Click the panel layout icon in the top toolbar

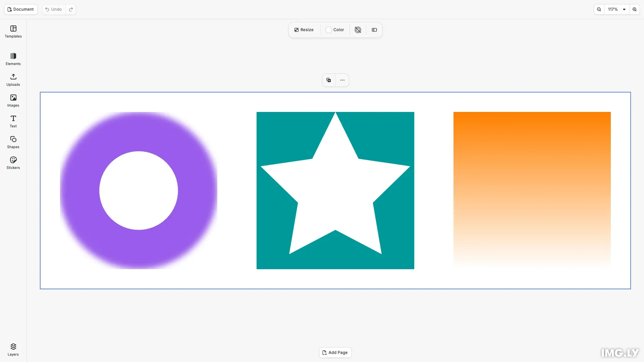(374, 30)
